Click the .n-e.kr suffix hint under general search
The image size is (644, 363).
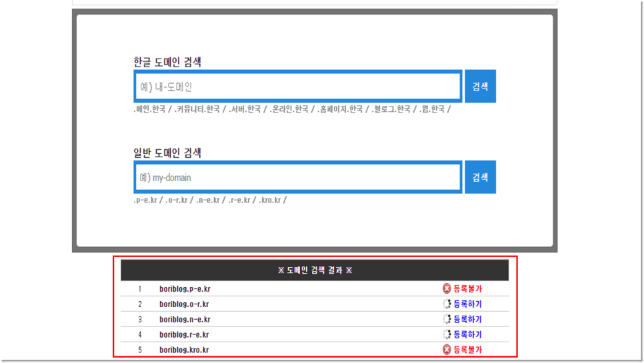[x=208, y=200]
